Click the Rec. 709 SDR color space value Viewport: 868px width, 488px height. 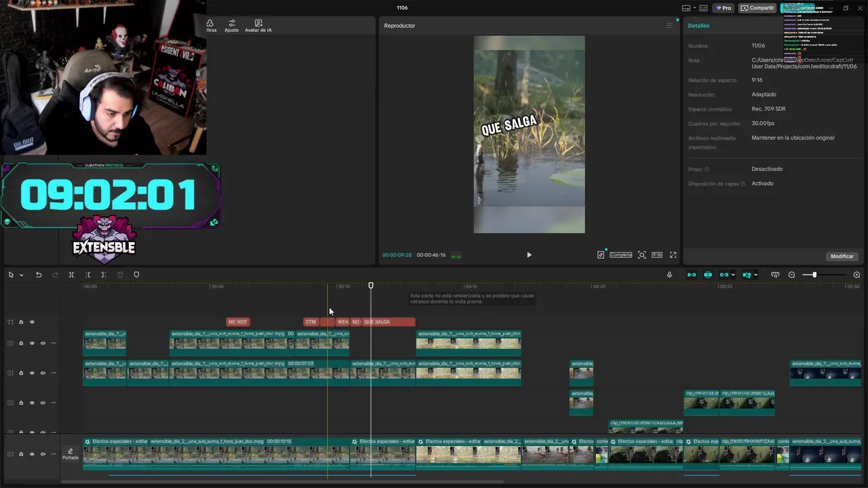[x=768, y=109]
